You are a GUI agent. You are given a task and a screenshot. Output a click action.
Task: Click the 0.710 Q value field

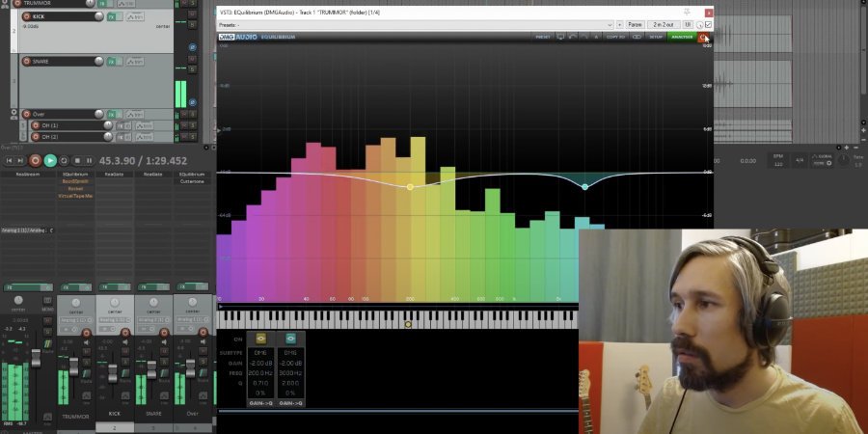(x=261, y=383)
